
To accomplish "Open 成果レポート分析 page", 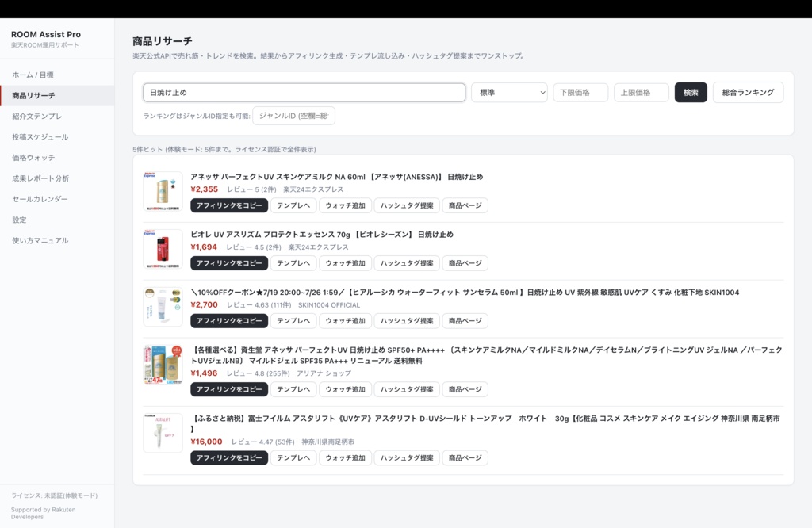I will 57,178.
